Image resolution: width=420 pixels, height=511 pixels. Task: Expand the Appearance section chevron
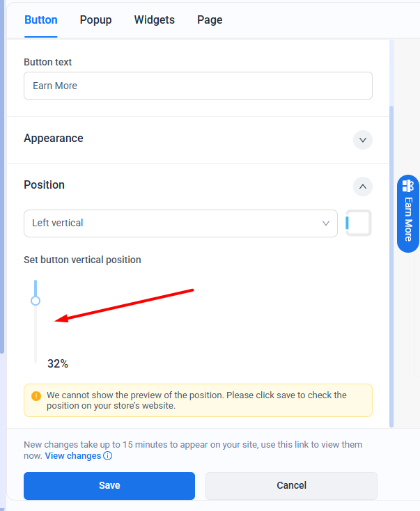coord(362,140)
